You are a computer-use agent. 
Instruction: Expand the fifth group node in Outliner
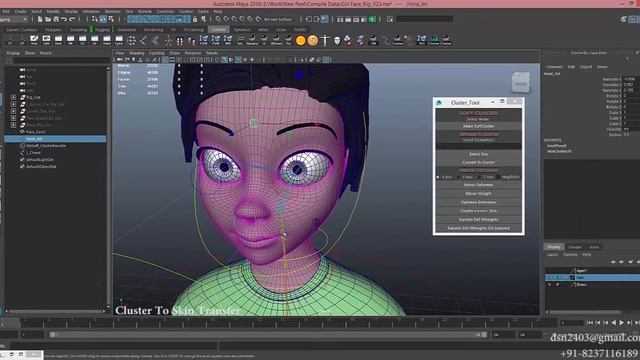(x=13, y=125)
